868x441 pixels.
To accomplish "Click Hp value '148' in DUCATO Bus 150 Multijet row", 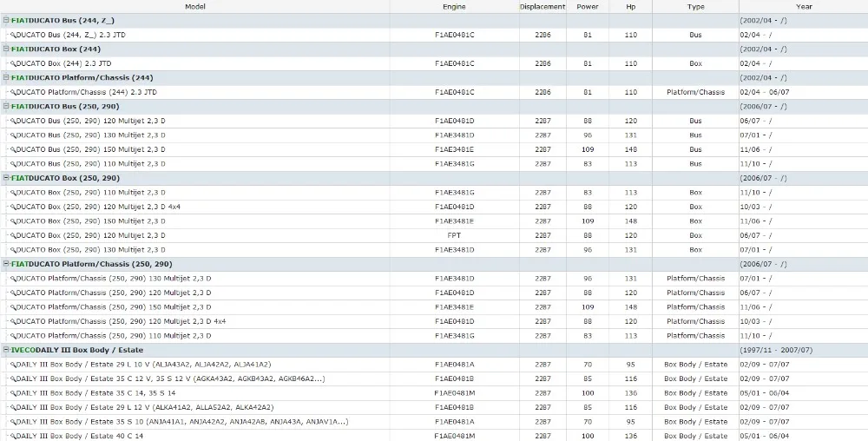I will 630,149.
